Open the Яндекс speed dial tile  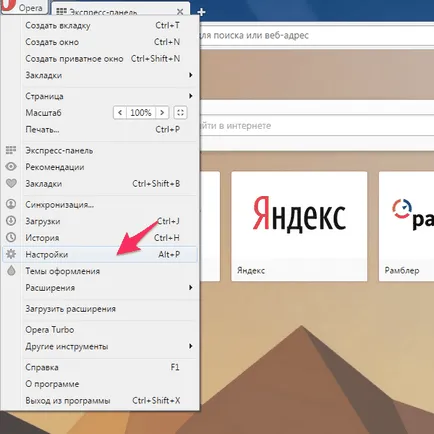pyautogui.click(x=299, y=226)
